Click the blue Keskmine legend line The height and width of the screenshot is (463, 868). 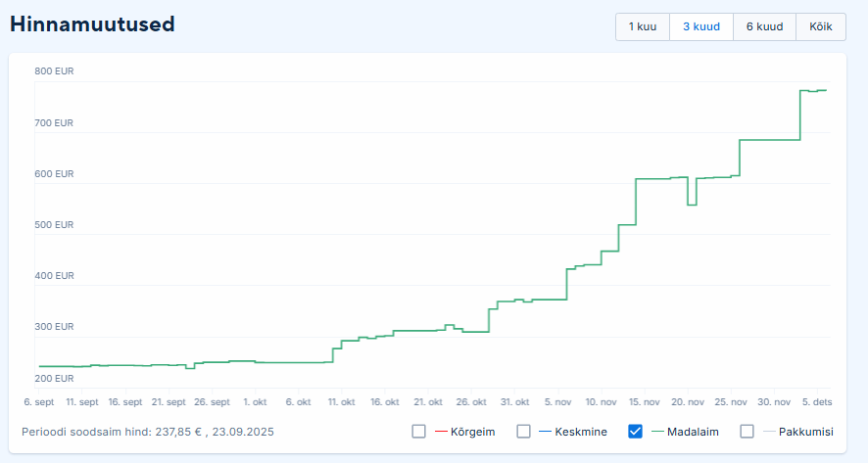[545, 431]
